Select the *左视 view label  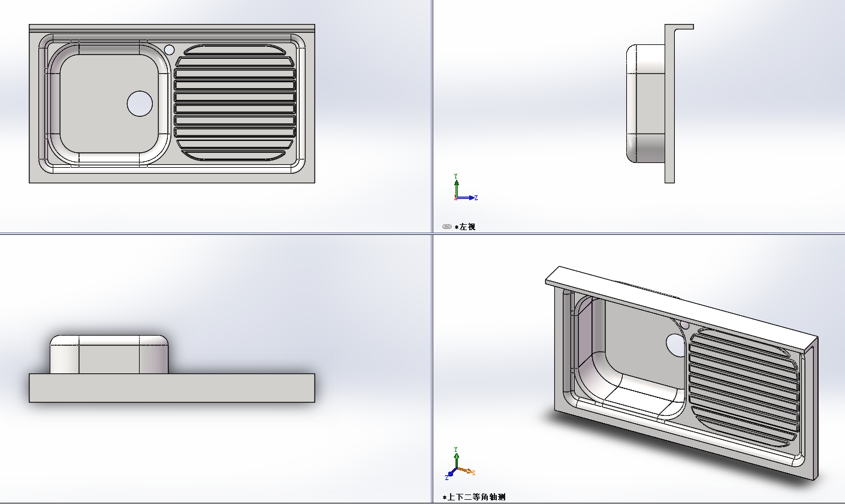[x=465, y=227]
